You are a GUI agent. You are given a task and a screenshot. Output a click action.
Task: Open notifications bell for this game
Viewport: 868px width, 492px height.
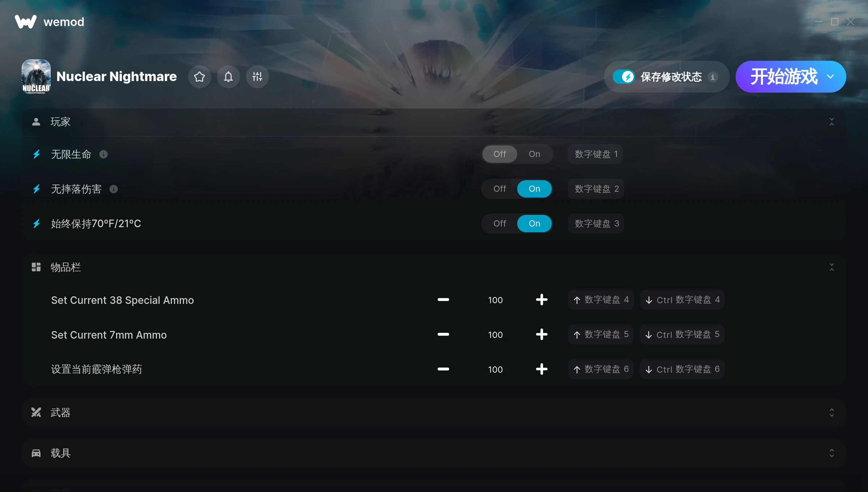click(x=228, y=77)
